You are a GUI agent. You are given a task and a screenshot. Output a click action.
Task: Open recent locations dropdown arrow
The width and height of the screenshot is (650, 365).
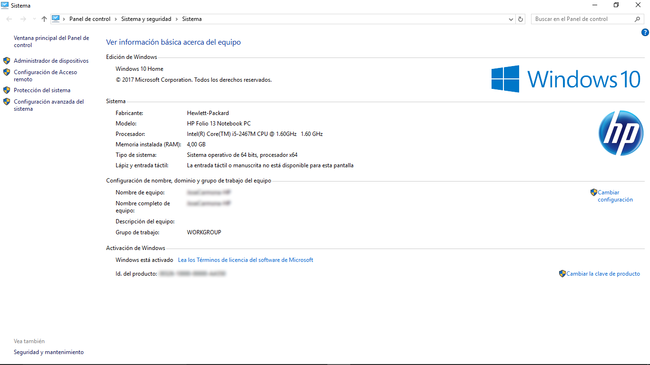(34, 19)
